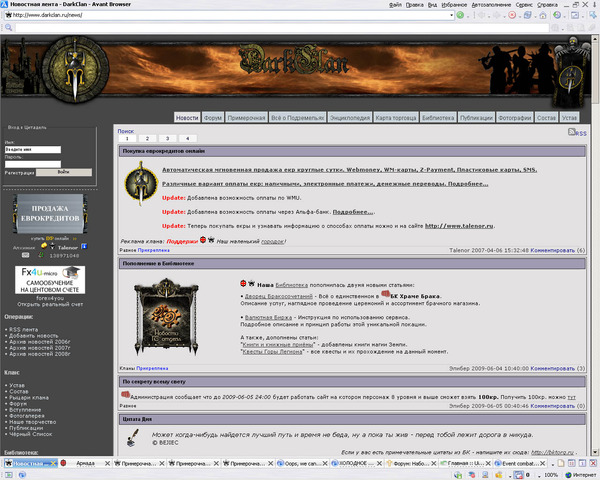Open dropdown arrow beside Stop button
The height and width of the screenshot is (480, 600).
519,16
